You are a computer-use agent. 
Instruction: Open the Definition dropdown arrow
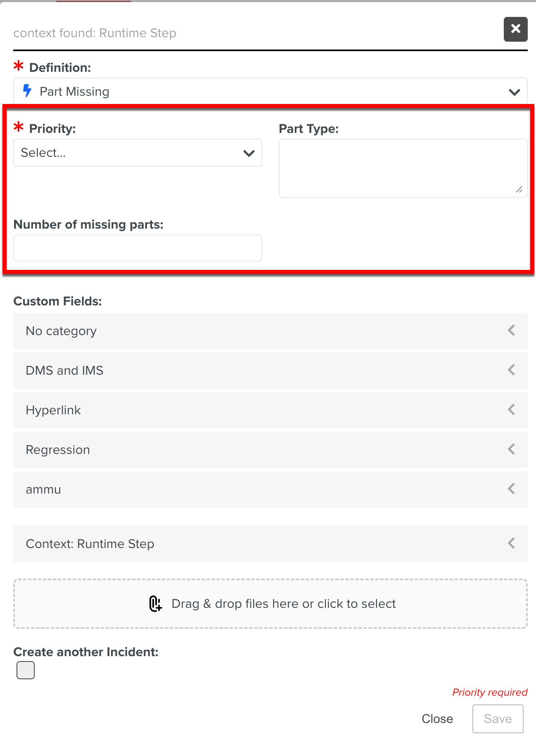point(514,92)
